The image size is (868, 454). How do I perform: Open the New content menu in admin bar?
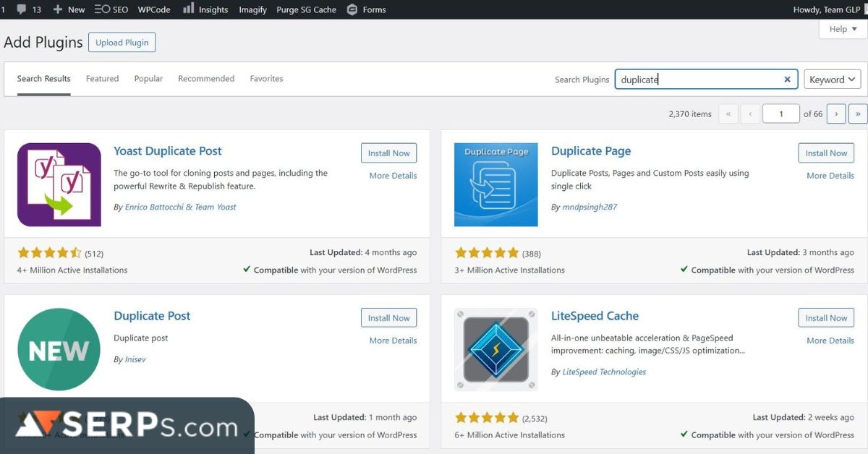click(69, 9)
